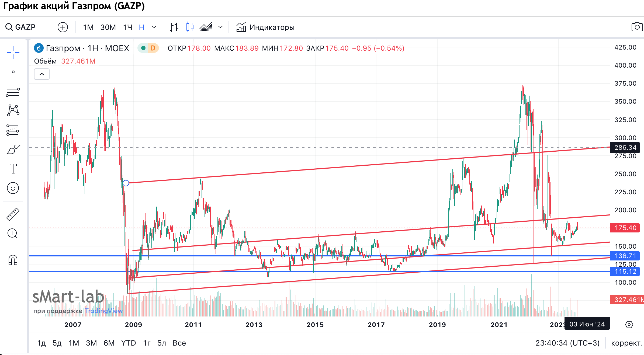Set range to 5д
This screenshot has height=355, width=644.
coord(57,343)
